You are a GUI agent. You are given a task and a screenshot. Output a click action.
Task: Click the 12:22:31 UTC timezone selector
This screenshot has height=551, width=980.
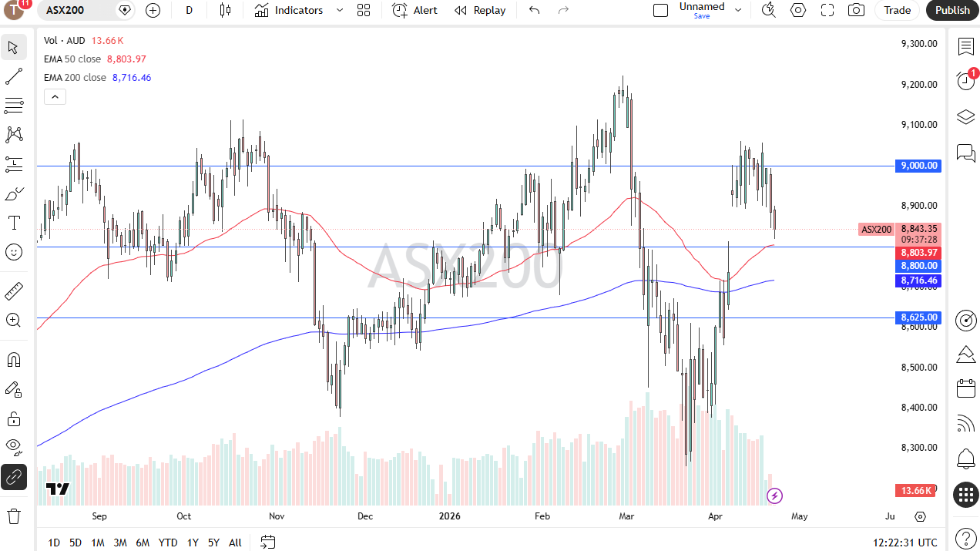[x=906, y=543]
